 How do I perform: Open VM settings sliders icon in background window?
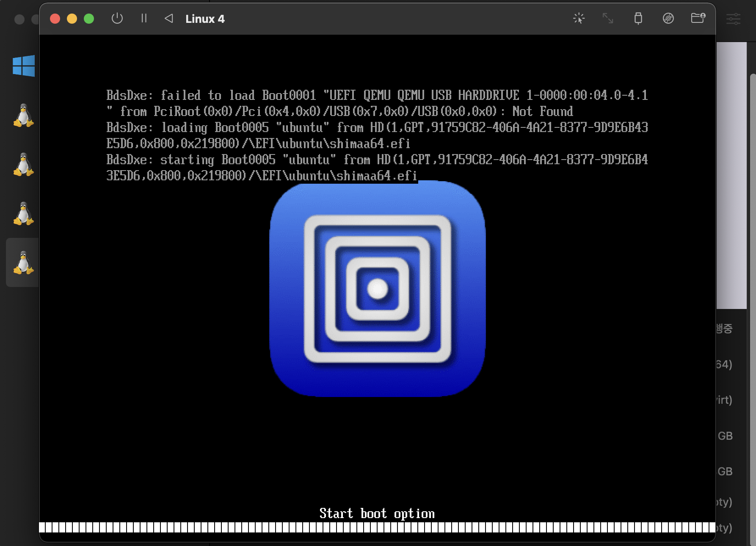point(733,19)
